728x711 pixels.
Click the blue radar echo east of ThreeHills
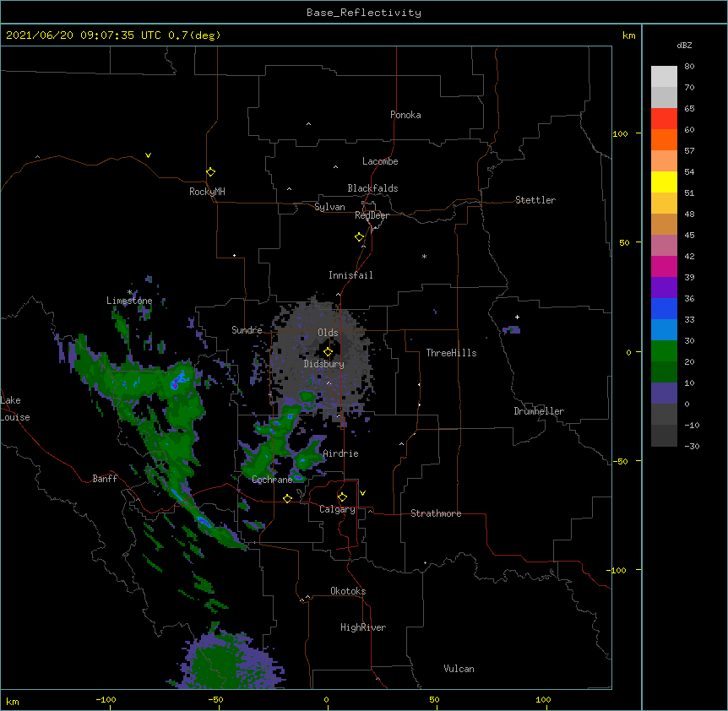point(512,330)
